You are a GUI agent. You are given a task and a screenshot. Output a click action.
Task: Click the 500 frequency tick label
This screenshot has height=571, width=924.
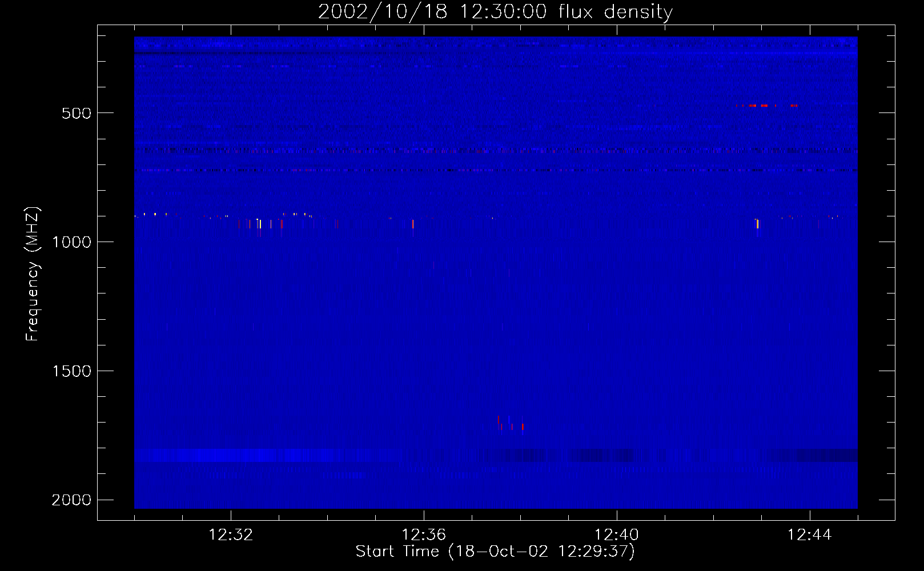click(77, 113)
